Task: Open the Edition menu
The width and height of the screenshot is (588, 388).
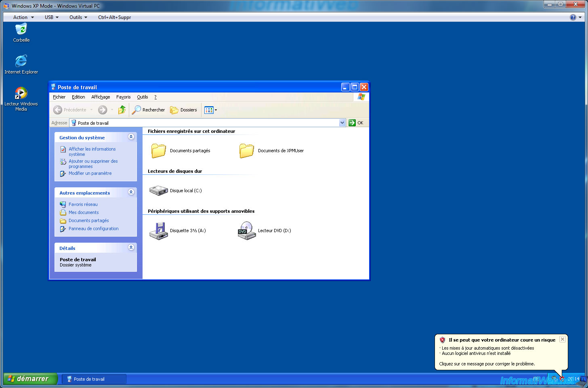Action: click(78, 97)
